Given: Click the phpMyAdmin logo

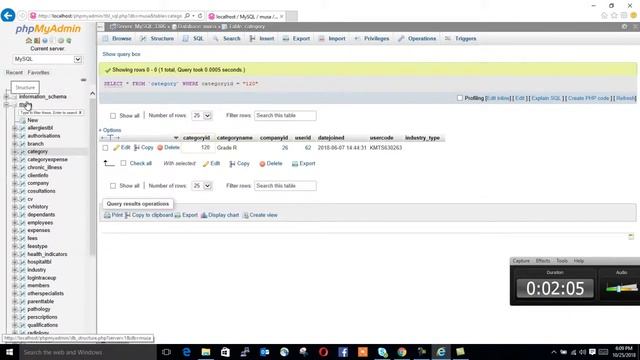Looking at the screenshot, I should coord(48,29).
